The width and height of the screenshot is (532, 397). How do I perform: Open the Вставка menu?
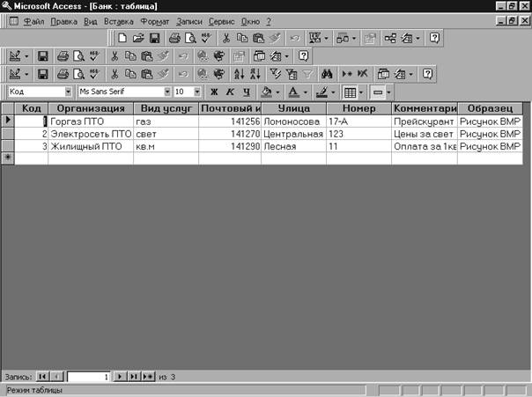tap(118, 22)
